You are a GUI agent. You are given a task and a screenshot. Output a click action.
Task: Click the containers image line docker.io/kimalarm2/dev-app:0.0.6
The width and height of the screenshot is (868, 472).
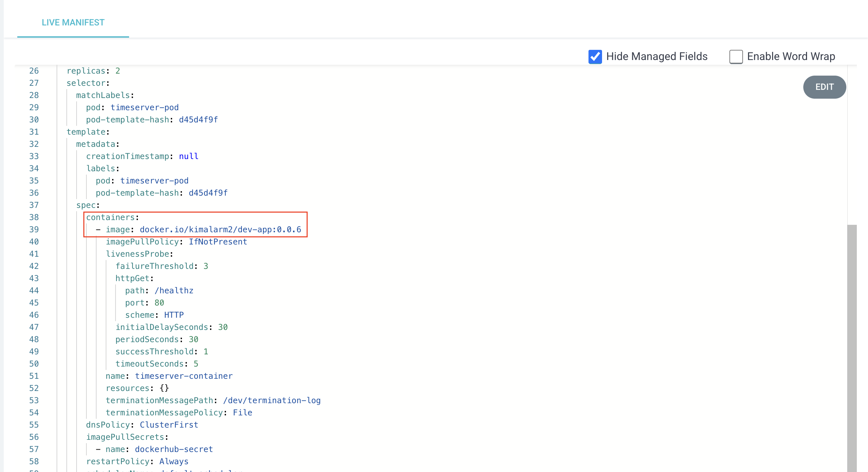(220, 230)
